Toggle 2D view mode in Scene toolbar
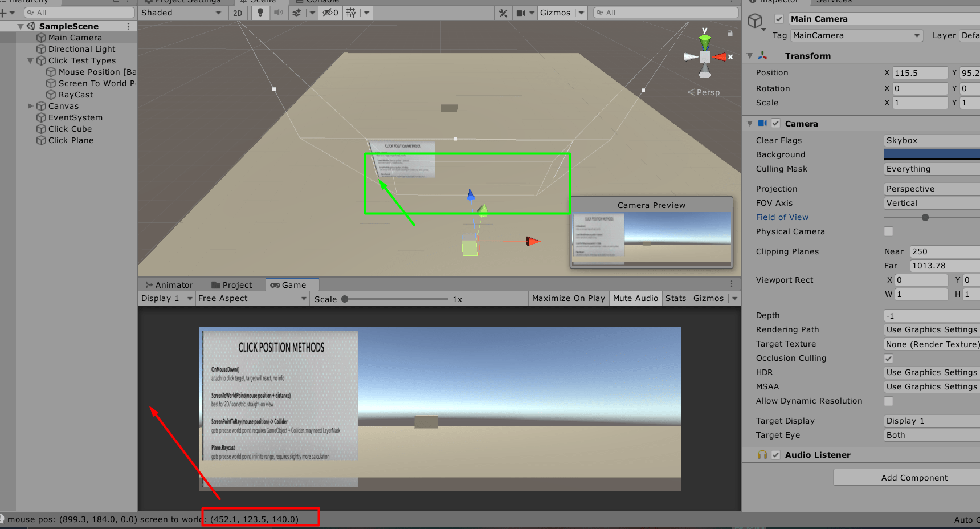The image size is (980, 529). [238, 13]
